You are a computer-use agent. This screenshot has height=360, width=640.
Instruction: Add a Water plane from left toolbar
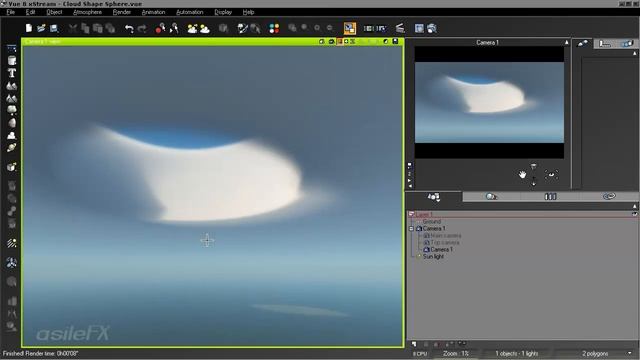[x=11, y=49]
